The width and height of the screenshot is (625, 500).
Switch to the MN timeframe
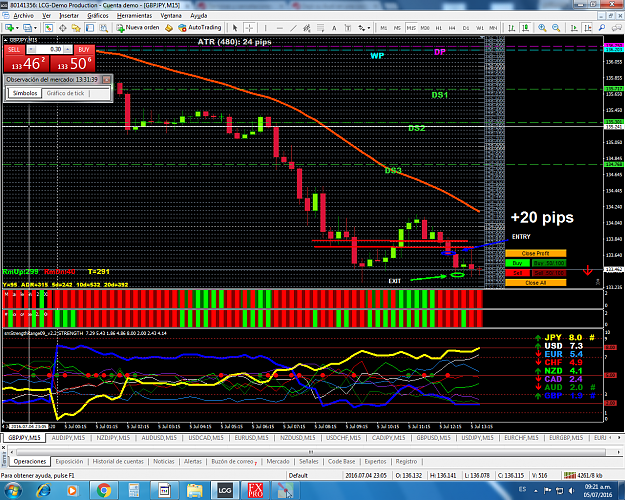[x=493, y=28]
